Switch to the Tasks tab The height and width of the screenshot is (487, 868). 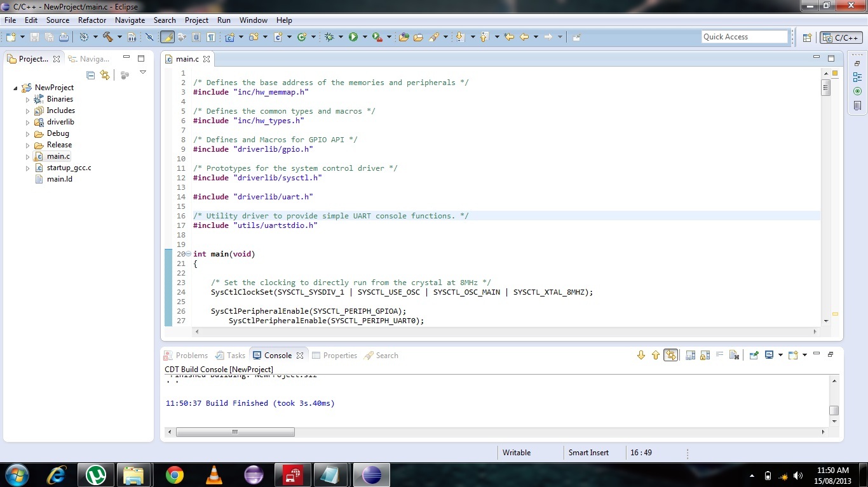click(x=230, y=356)
